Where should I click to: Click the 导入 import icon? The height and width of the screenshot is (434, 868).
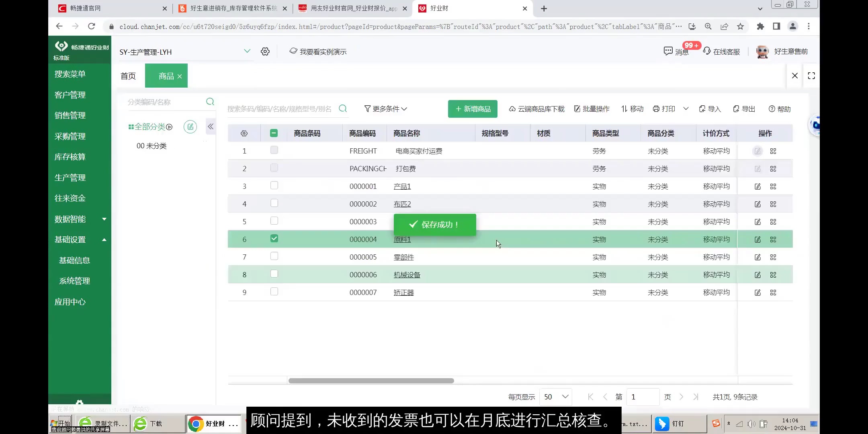pos(710,109)
